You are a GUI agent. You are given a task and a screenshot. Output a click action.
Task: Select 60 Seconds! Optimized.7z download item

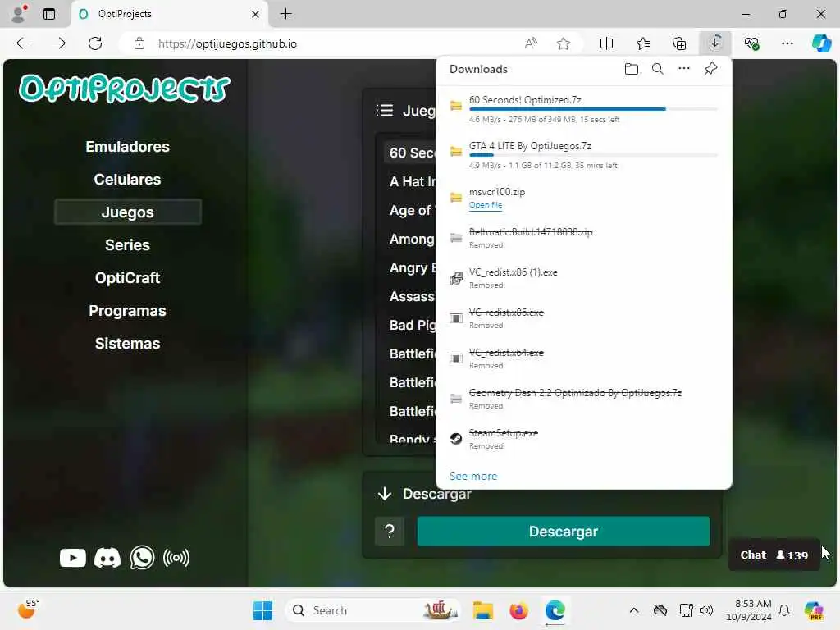click(583, 109)
